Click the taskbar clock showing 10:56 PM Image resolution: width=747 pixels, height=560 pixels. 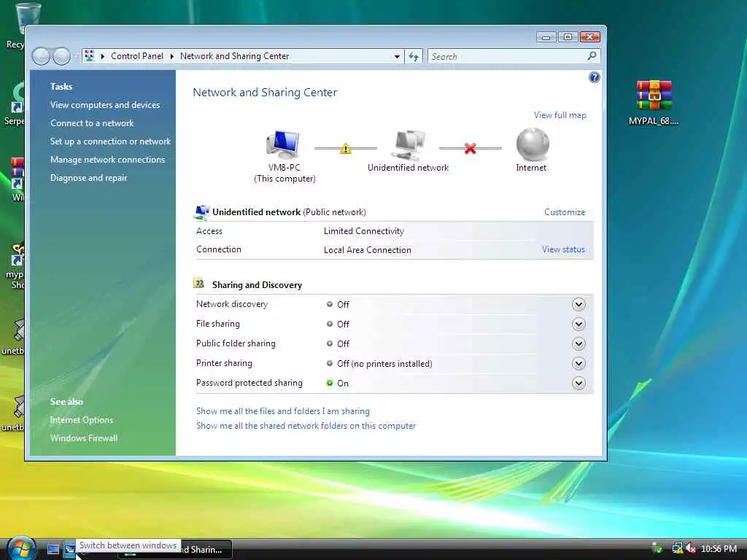pyautogui.click(x=719, y=549)
